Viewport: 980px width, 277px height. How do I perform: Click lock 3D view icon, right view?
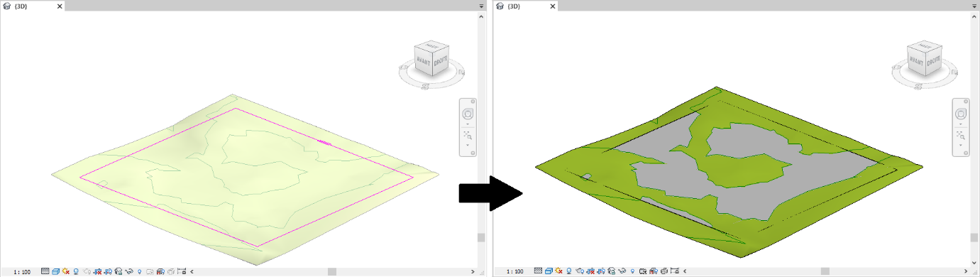pos(612,271)
